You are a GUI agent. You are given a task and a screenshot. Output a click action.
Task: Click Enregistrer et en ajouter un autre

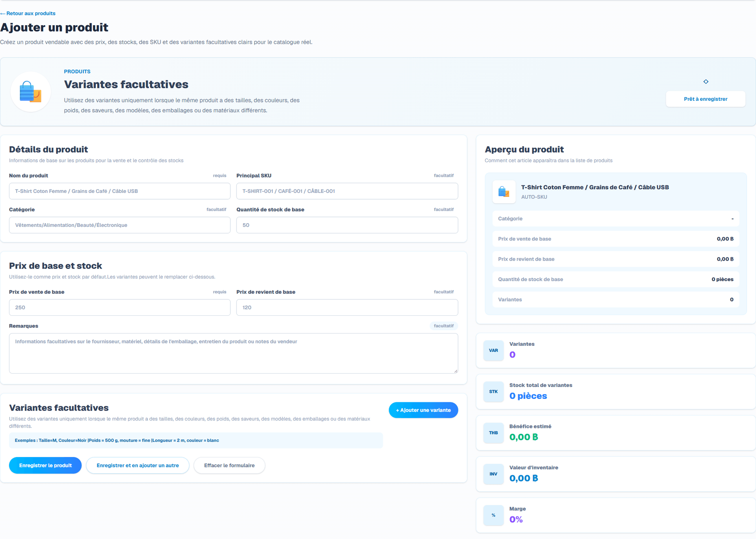pyautogui.click(x=137, y=465)
